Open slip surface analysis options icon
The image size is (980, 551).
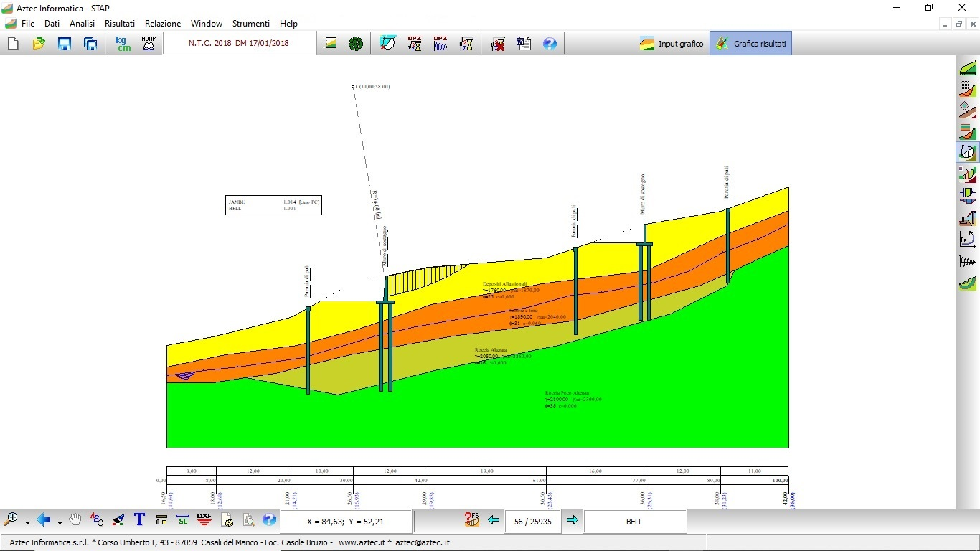[388, 44]
